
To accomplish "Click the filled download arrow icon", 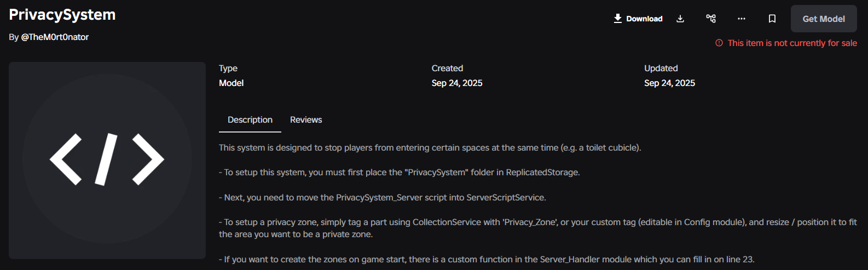I will 617,19.
